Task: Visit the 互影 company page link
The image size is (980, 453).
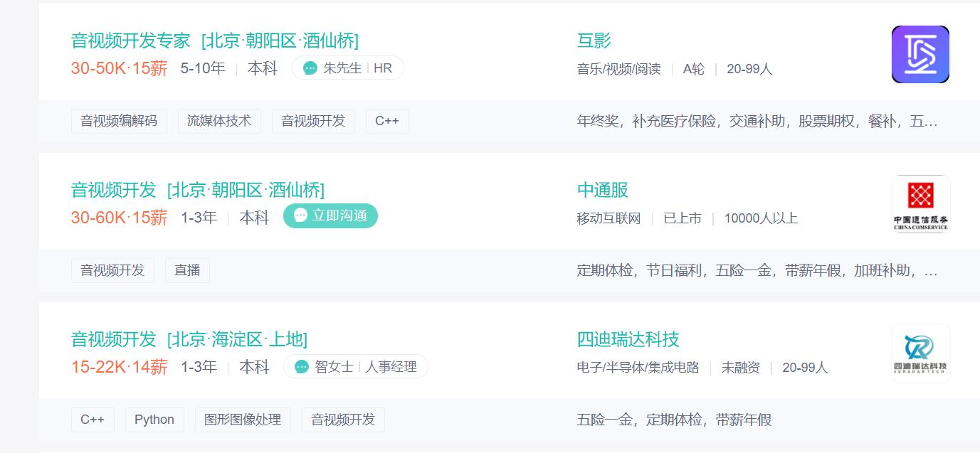Action: pos(594,41)
